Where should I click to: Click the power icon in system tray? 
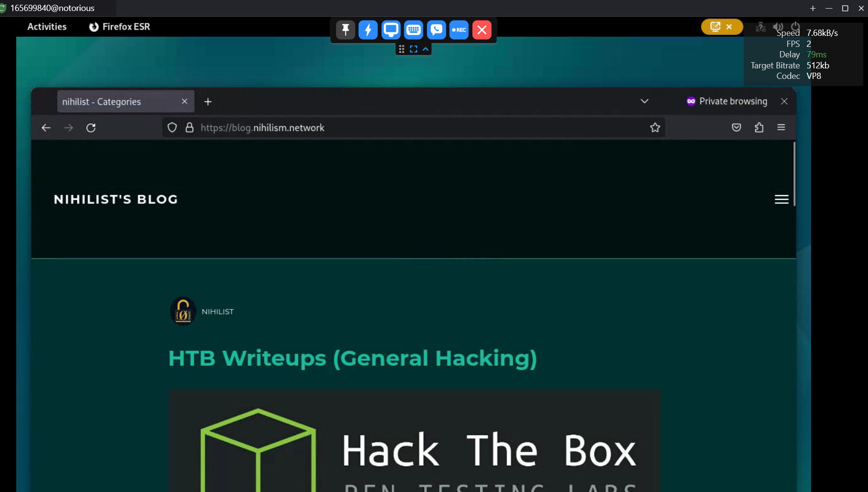795,27
